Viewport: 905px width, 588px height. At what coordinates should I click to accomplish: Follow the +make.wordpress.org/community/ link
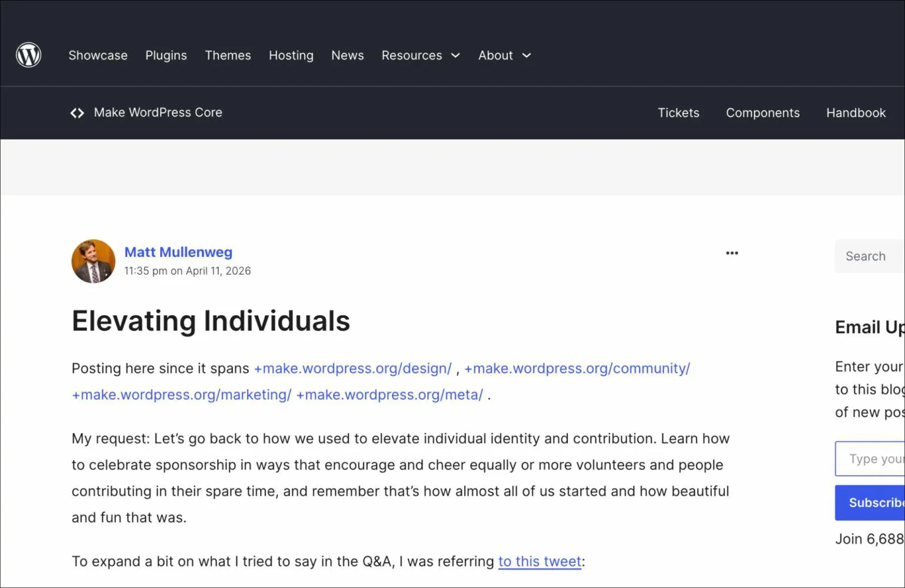coord(577,369)
